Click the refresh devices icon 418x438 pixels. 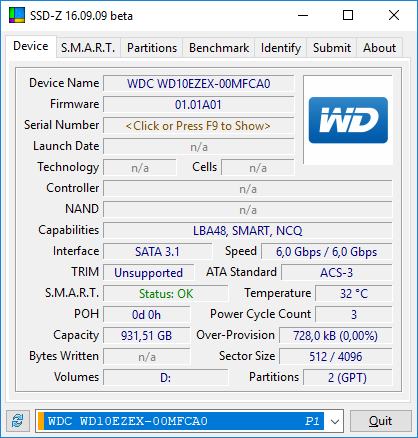18,421
